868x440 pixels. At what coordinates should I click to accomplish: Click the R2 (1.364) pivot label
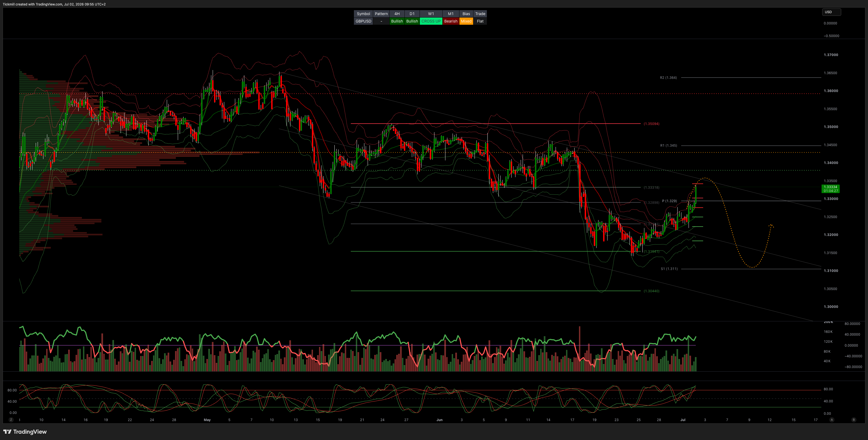pos(668,77)
